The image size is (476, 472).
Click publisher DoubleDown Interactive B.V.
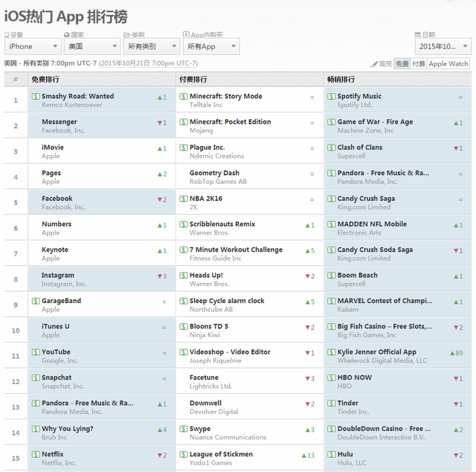[x=381, y=437]
